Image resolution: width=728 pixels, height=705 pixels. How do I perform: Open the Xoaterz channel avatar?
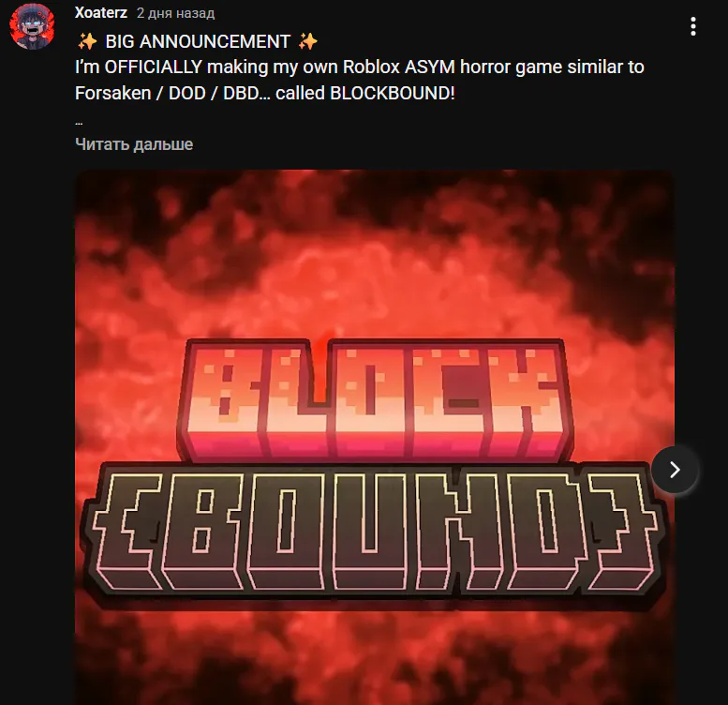pos(32,26)
